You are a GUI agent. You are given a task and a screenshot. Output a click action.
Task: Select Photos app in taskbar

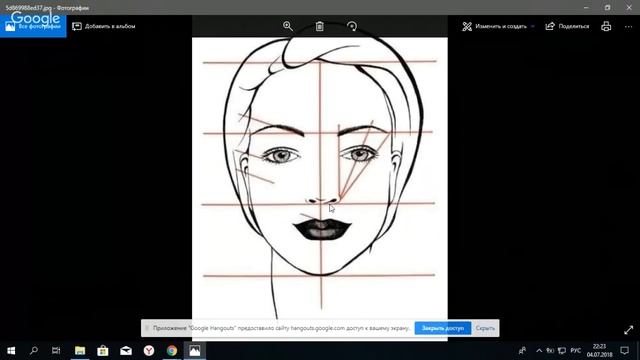(x=195, y=350)
